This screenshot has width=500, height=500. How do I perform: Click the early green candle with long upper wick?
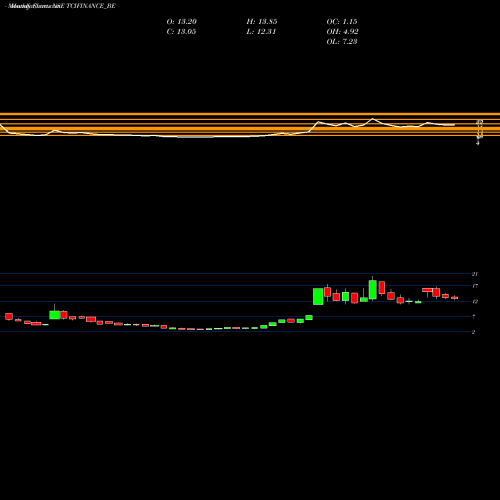[x=54, y=315]
